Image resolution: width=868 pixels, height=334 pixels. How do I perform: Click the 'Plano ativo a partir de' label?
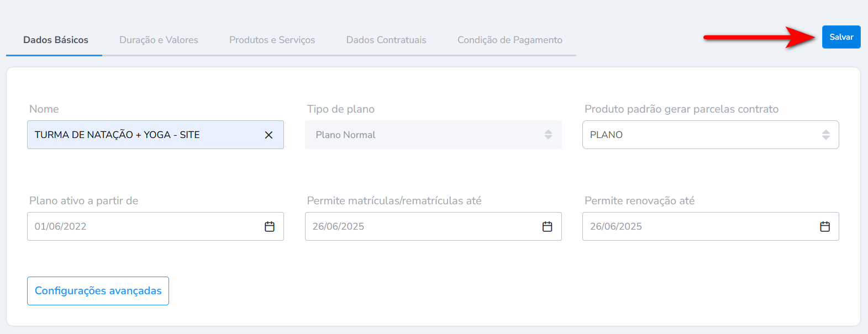[83, 200]
